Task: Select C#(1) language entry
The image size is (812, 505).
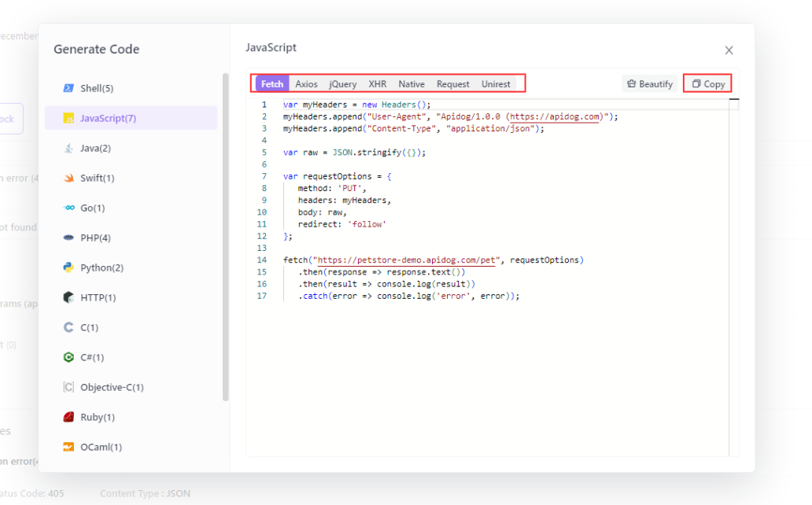Action: (131, 357)
